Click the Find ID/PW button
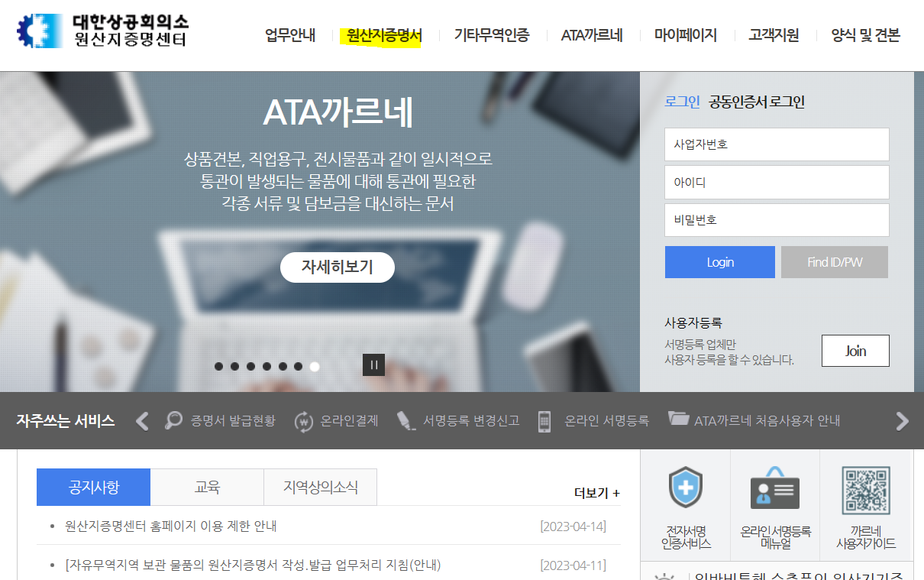This screenshot has width=924, height=580. 835,262
